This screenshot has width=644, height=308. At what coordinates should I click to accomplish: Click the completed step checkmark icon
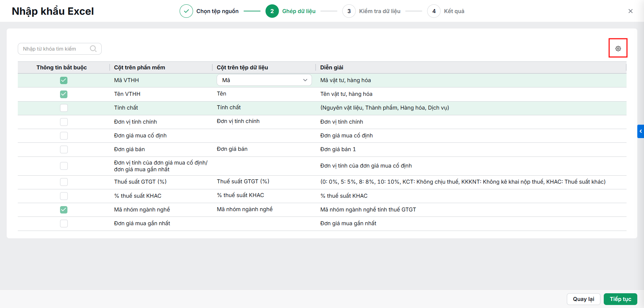click(x=186, y=11)
